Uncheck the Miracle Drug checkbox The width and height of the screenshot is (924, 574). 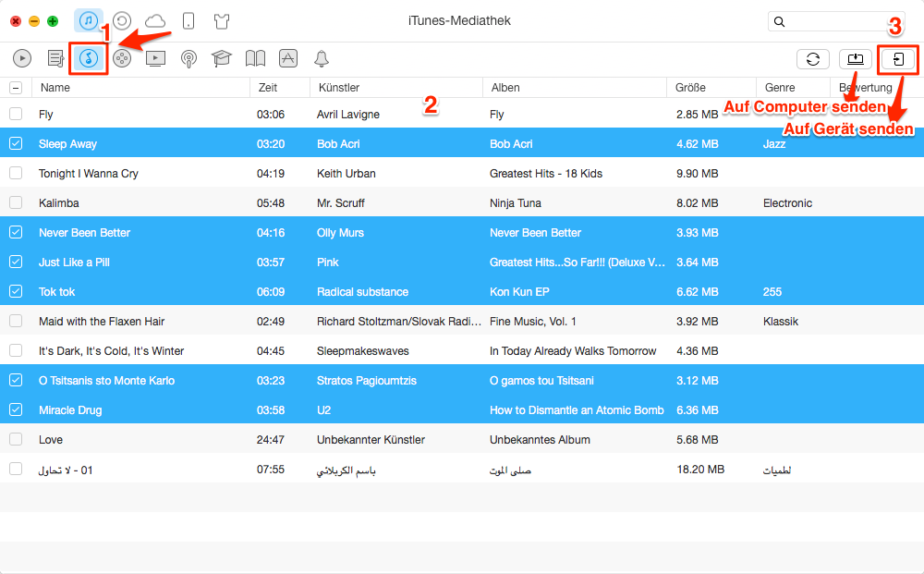[16, 409]
